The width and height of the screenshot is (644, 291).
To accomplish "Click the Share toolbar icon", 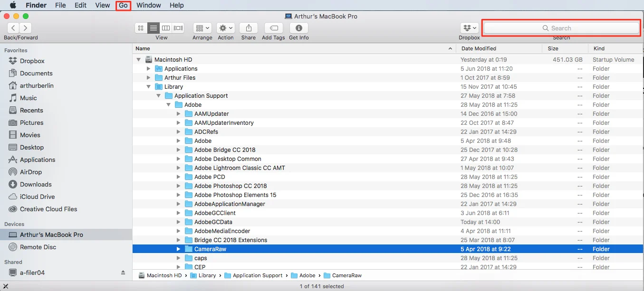I will click(x=249, y=28).
